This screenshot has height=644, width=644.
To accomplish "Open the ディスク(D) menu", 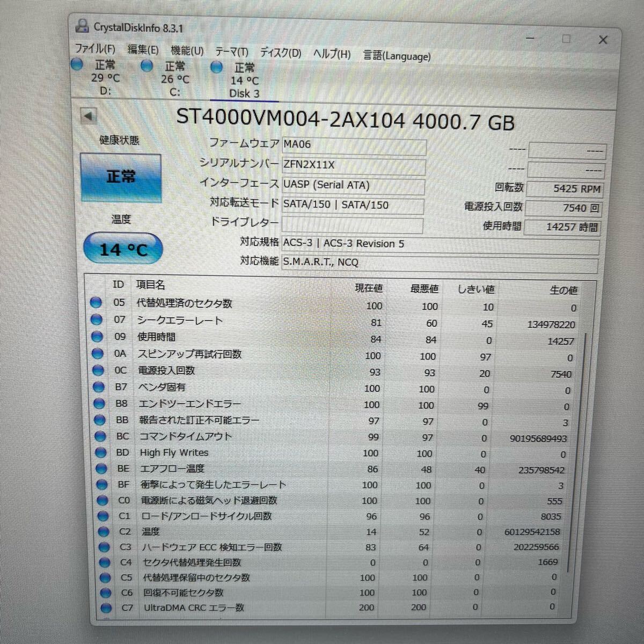I will (281, 53).
